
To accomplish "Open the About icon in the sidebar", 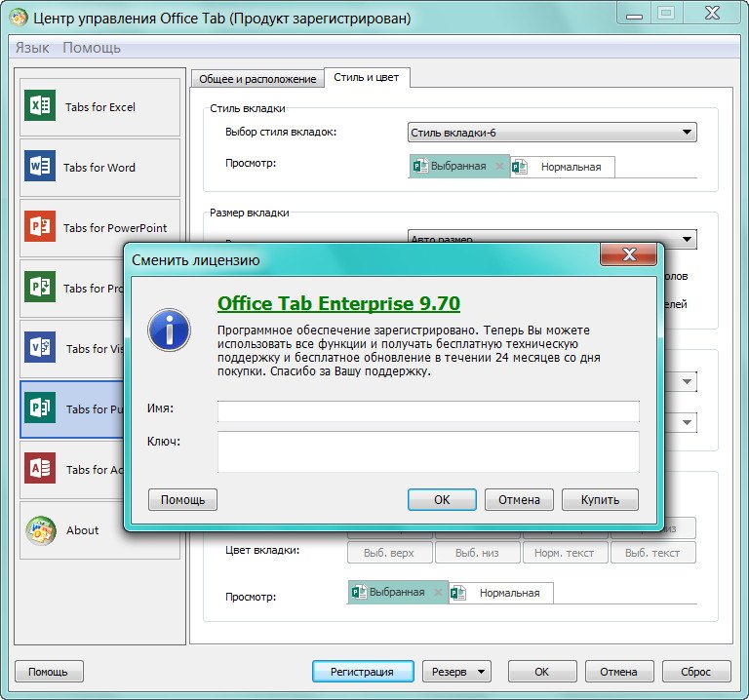I will [x=41, y=530].
